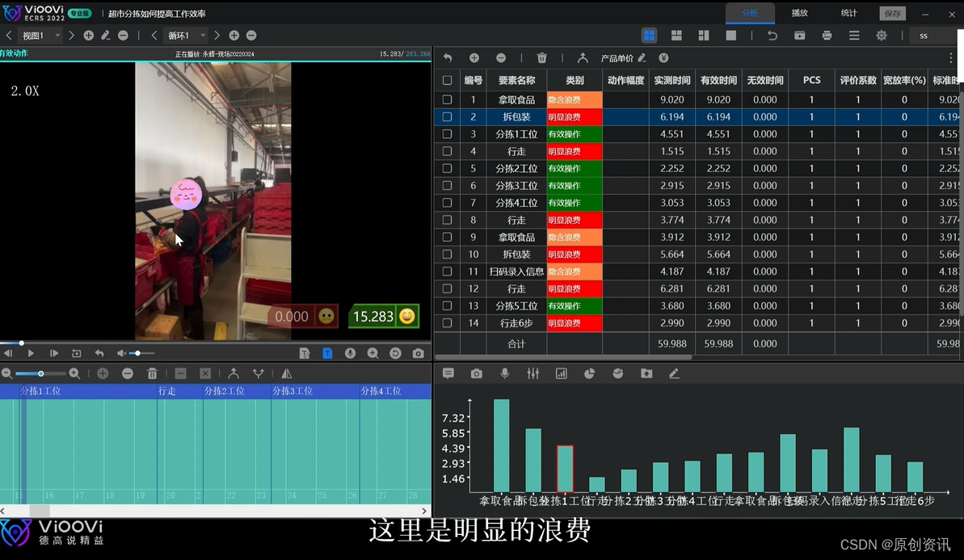Take a video snapshot with camera icon
Image resolution: width=964 pixels, height=560 pixels.
[418, 353]
